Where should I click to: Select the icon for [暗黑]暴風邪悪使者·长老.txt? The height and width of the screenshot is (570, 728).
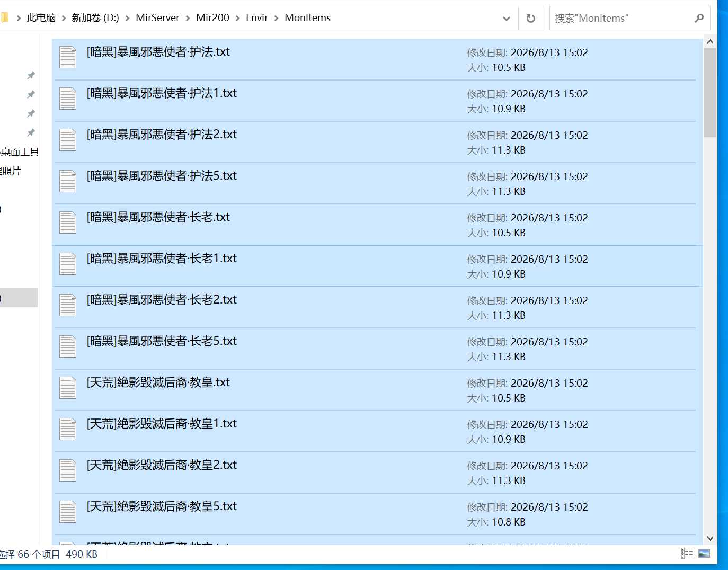pyautogui.click(x=68, y=222)
